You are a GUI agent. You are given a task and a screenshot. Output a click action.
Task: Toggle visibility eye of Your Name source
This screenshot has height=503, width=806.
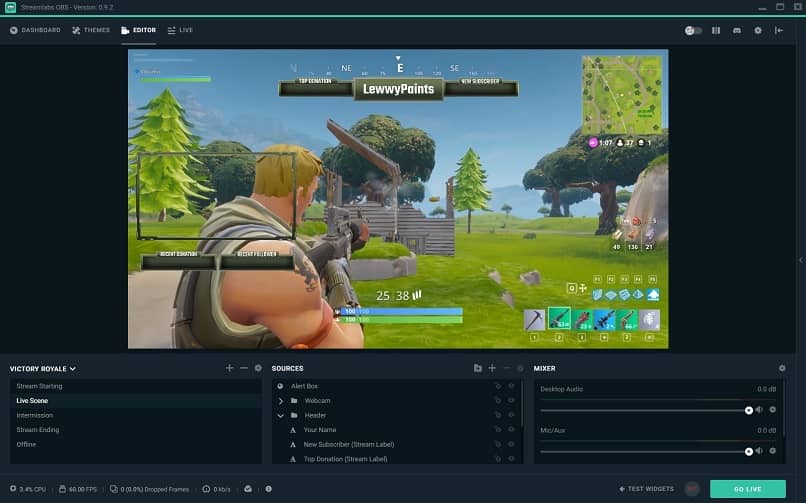[511, 429]
